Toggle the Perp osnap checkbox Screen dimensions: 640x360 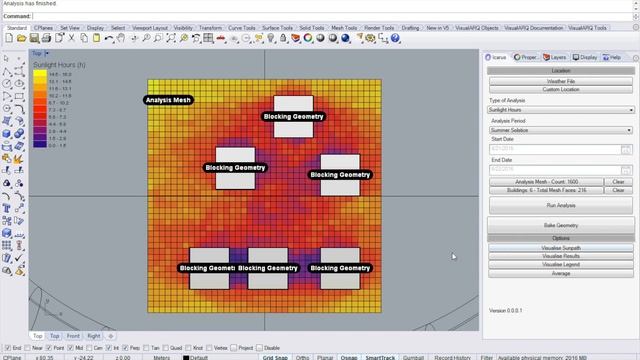125,348
